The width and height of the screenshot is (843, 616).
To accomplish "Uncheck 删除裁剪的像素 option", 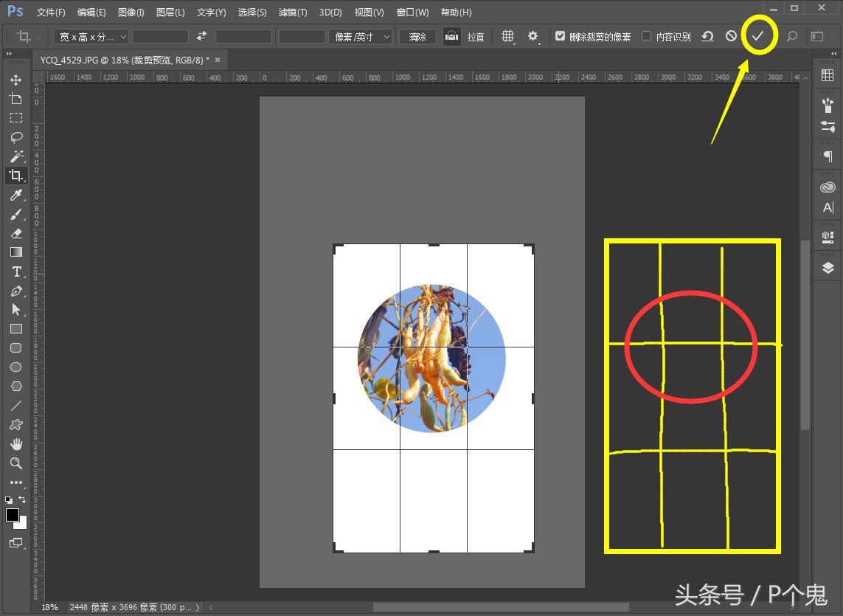I will (x=561, y=36).
